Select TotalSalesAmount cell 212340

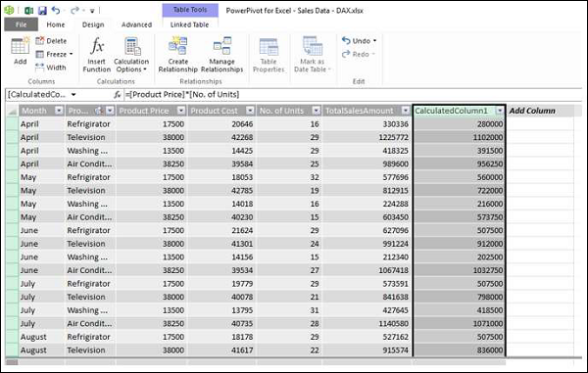tap(367, 256)
